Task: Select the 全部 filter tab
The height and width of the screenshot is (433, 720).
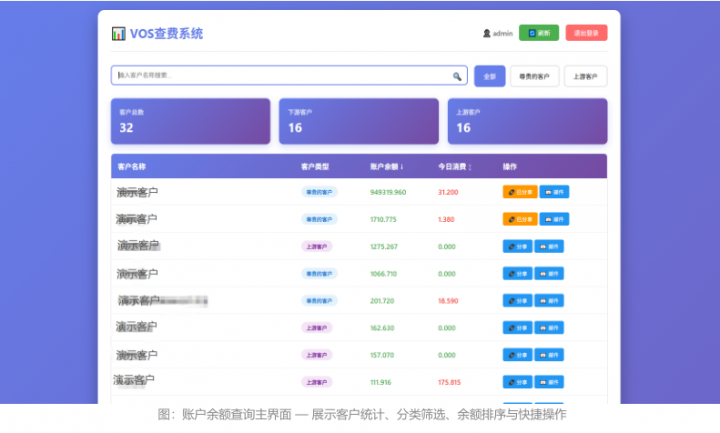Action: [489, 76]
